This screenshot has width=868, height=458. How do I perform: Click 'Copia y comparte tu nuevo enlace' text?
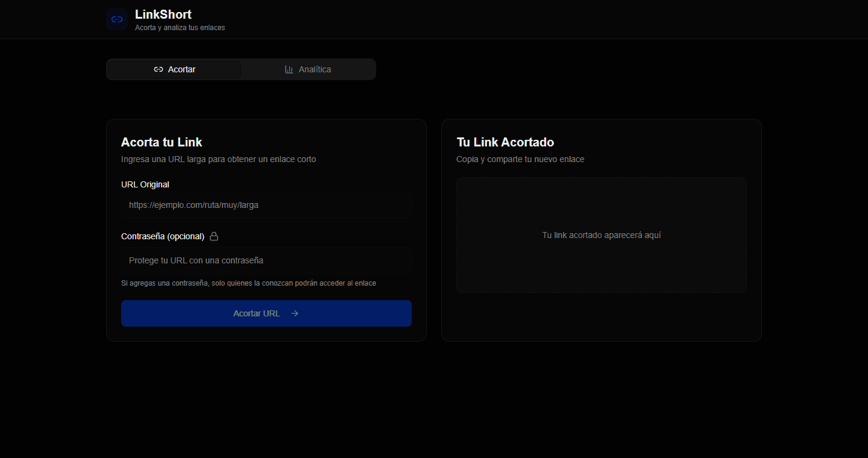point(520,159)
